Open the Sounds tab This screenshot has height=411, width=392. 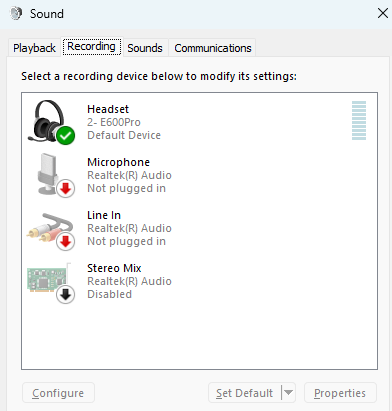145,48
